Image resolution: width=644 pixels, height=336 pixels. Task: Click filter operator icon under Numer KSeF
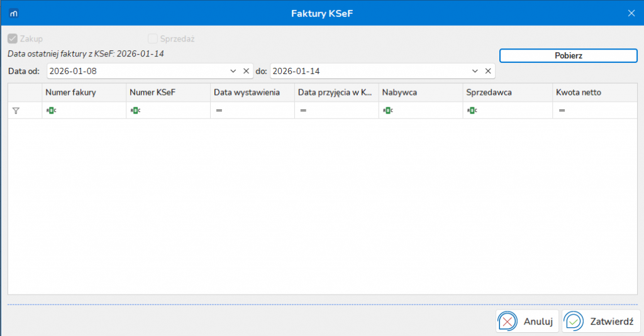pos(135,111)
